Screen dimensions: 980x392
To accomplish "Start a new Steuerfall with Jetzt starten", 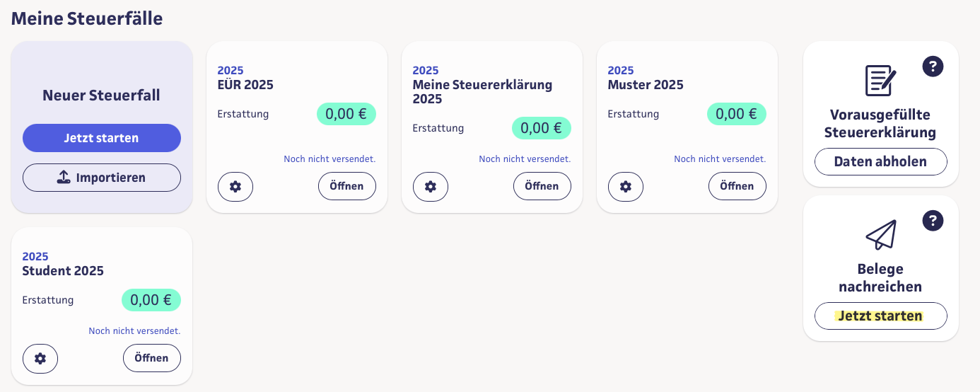I will [x=102, y=138].
